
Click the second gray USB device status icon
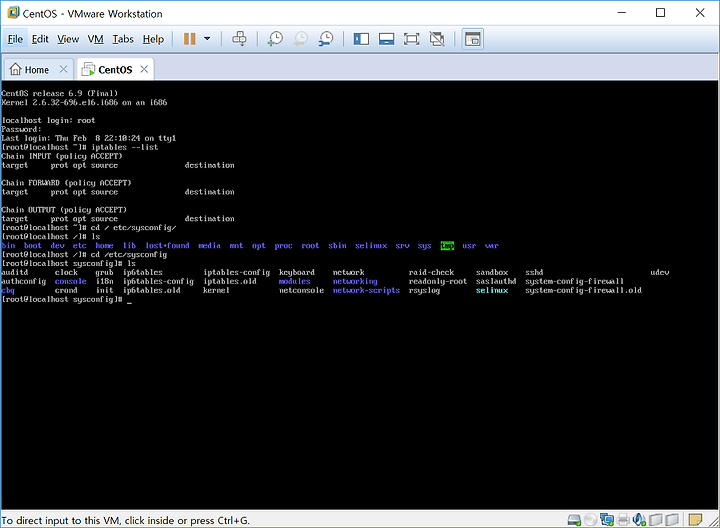672,520
